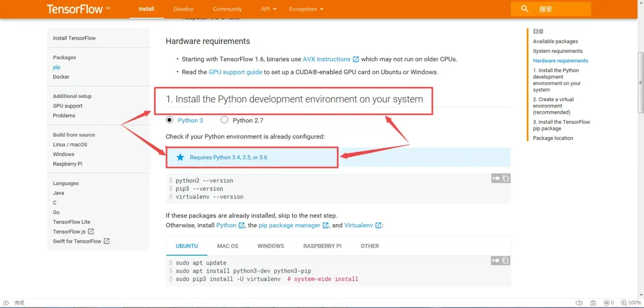
Task: Click the search magnifier icon
Action: coord(525,9)
